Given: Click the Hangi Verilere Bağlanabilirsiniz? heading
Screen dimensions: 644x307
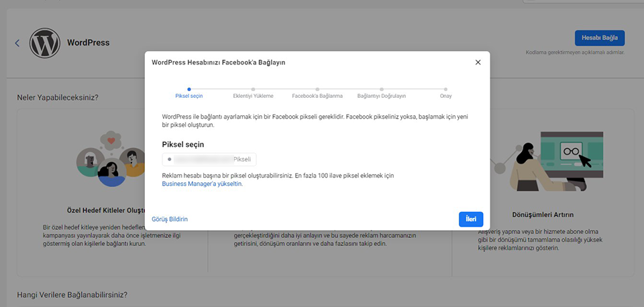Looking at the screenshot, I should coord(72,295).
